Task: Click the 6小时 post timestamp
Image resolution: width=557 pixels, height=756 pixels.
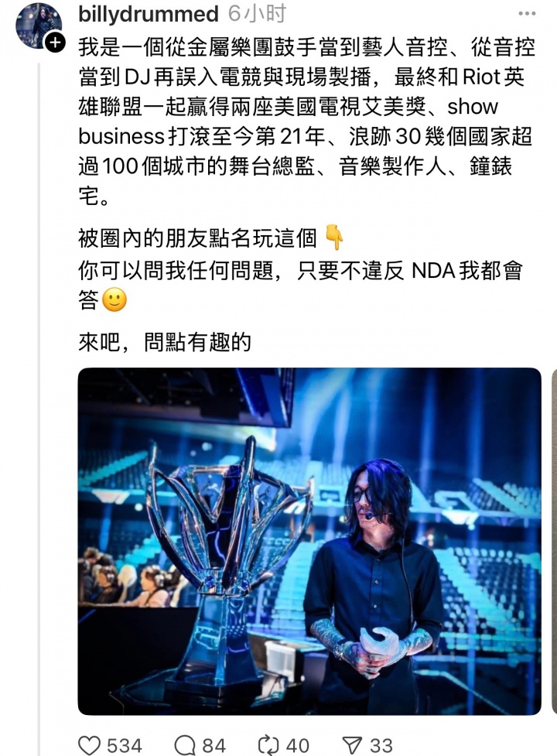Action: coord(257,13)
